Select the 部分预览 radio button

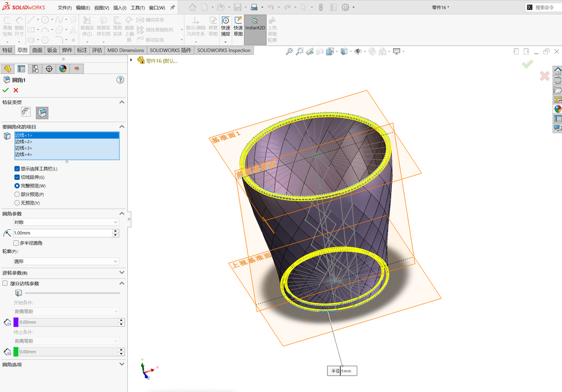[17, 195]
